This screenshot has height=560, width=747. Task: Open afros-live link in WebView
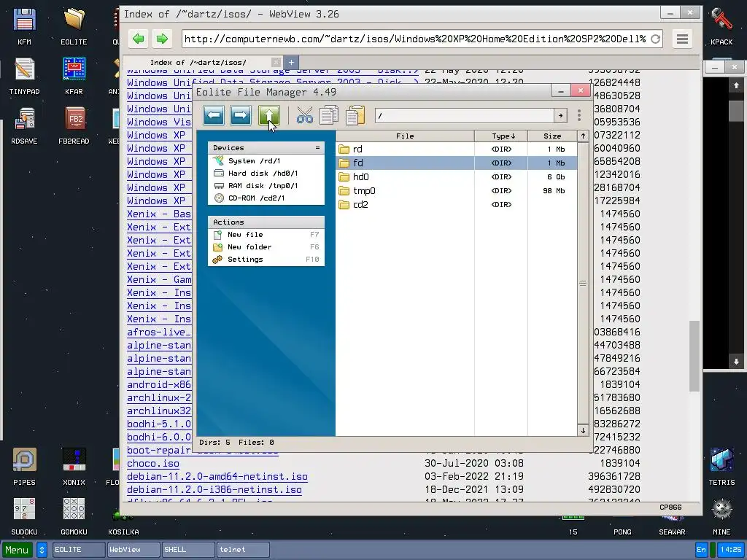pos(159,332)
